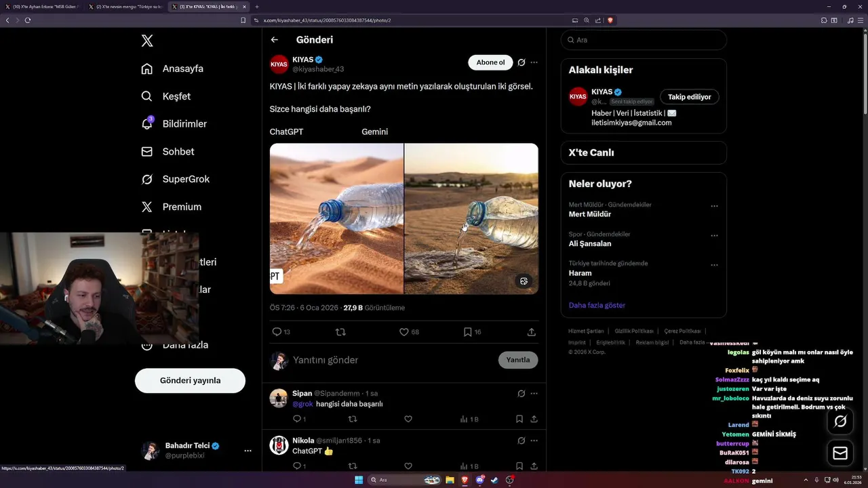
Task: Click the Sohbet envelope icon
Action: pos(146,152)
